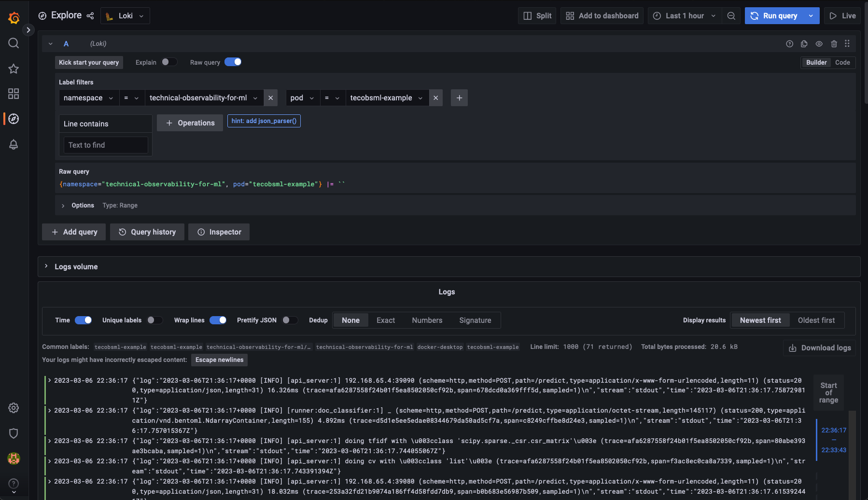This screenshot has width=868, height=500.
Task: Open the search icon in sidebar
Action: click(x=14, y=43)
